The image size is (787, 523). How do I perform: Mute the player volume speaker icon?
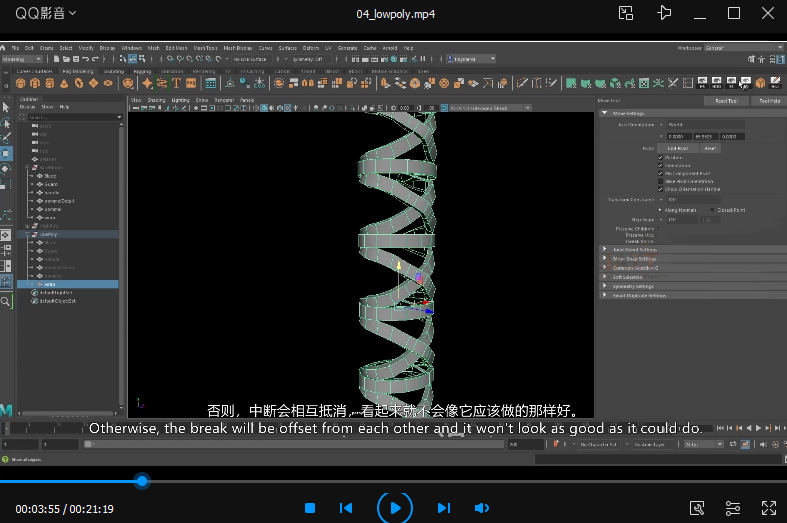[x=482, y=508]
